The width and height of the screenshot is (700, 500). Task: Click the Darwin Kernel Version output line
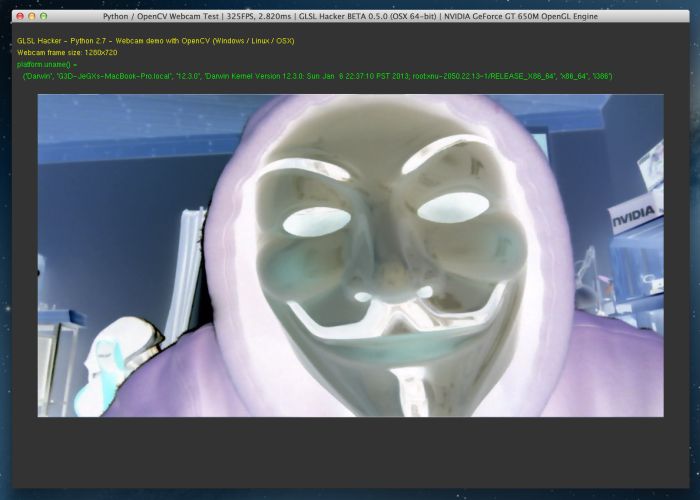tap(317, 76)
